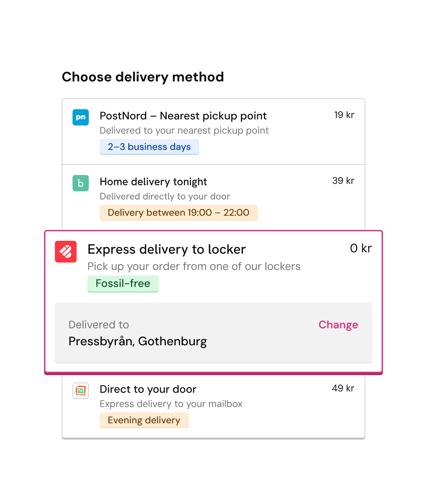Click the 'Delivery between 19:00 – 22:00' badge
Viewport: 427px width, 504px height.
pyautogui.click(x=179, y=213)
